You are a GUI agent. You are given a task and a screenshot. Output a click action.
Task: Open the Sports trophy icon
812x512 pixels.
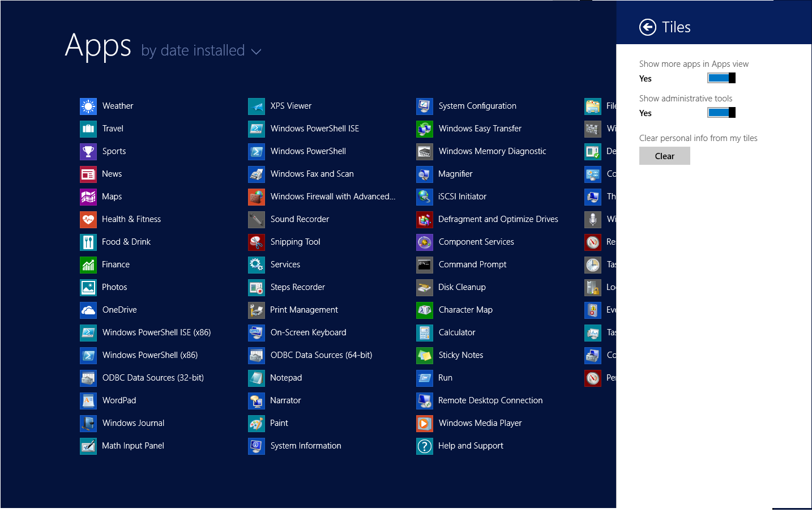pos(88,151)
